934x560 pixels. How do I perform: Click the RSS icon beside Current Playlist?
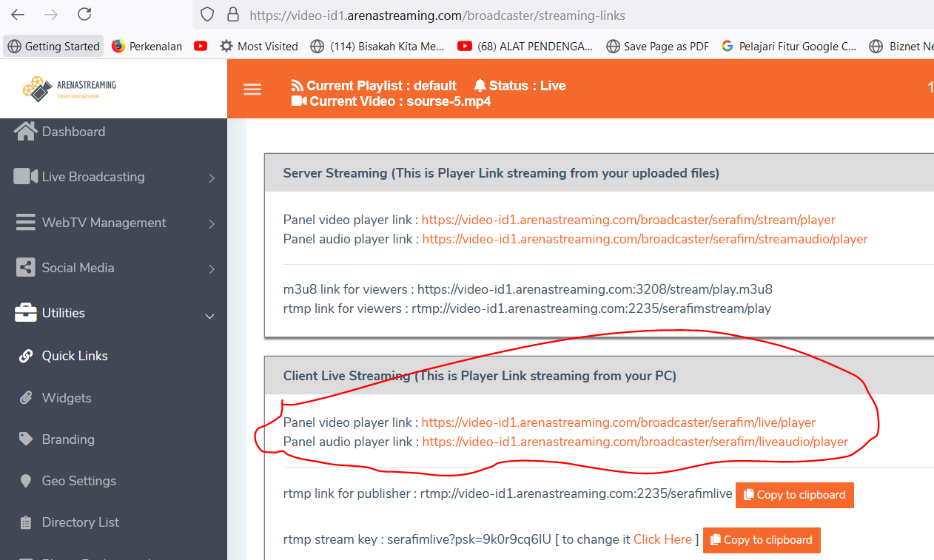pyautogui.click(x=298, y=86)
